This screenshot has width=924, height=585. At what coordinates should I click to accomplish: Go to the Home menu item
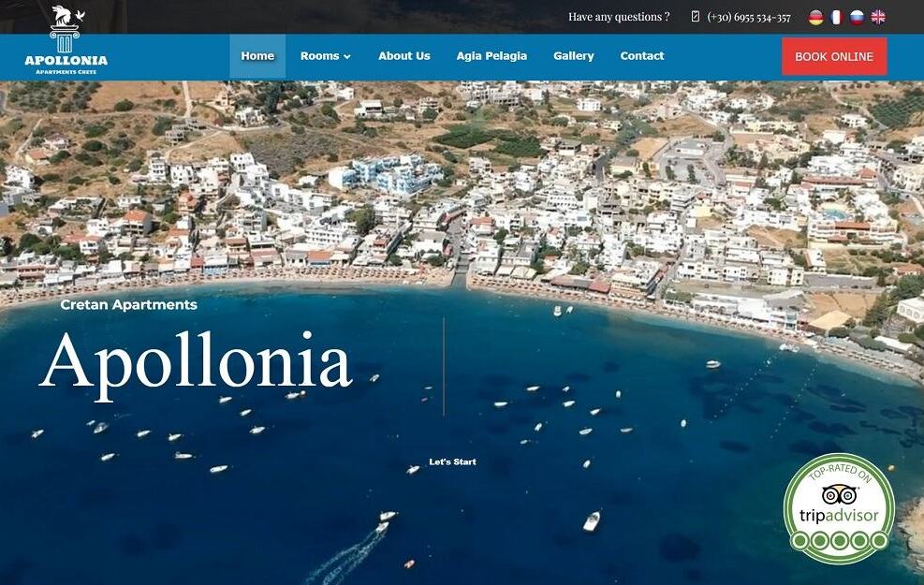pos(257,56)
